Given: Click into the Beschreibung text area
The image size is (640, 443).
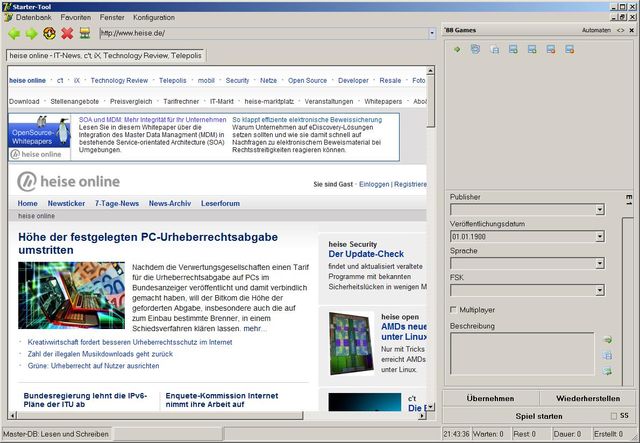Looking at the screenshot, I should 522,353.
